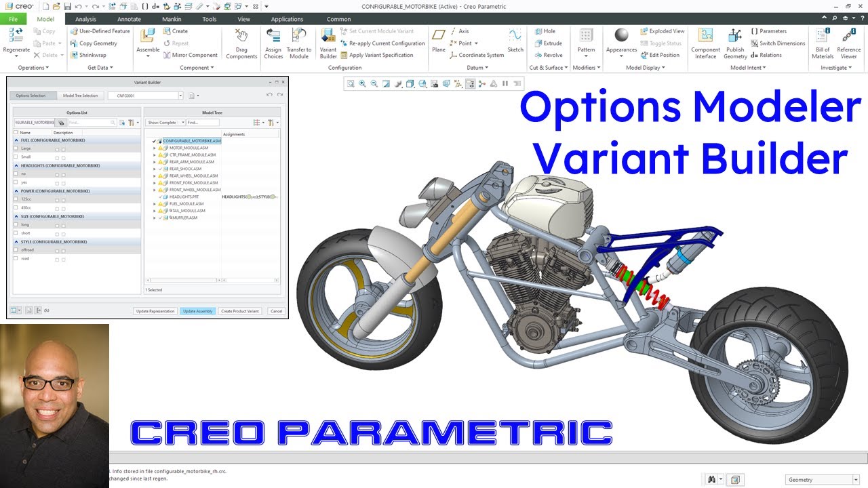Expand REAR_SHOCK.ASM tree node
This screenshot has width=868, height=488.
pos(154,169)
